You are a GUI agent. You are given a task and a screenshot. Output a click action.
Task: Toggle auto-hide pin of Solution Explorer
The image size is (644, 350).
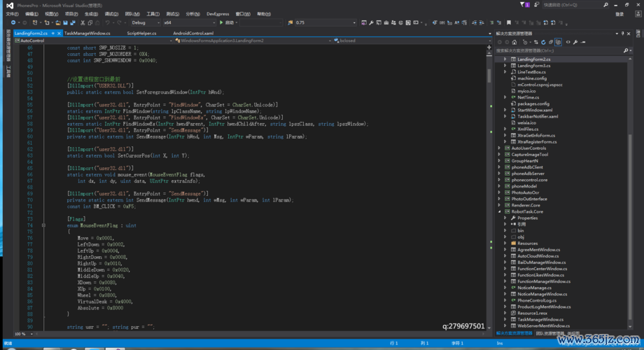[x=622, y=34]
